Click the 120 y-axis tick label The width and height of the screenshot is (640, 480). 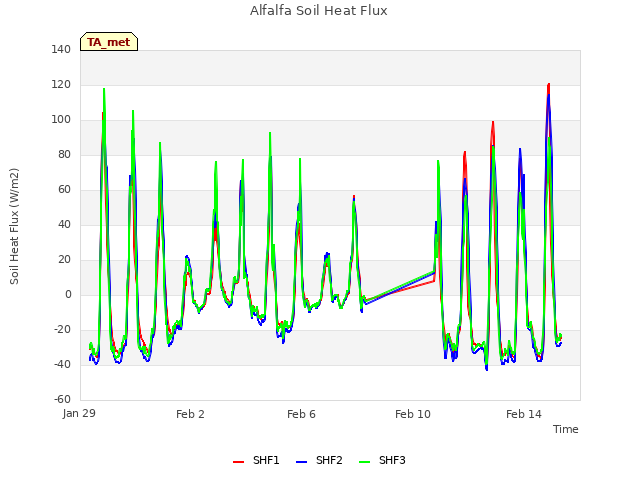click(x=61, y=84)
